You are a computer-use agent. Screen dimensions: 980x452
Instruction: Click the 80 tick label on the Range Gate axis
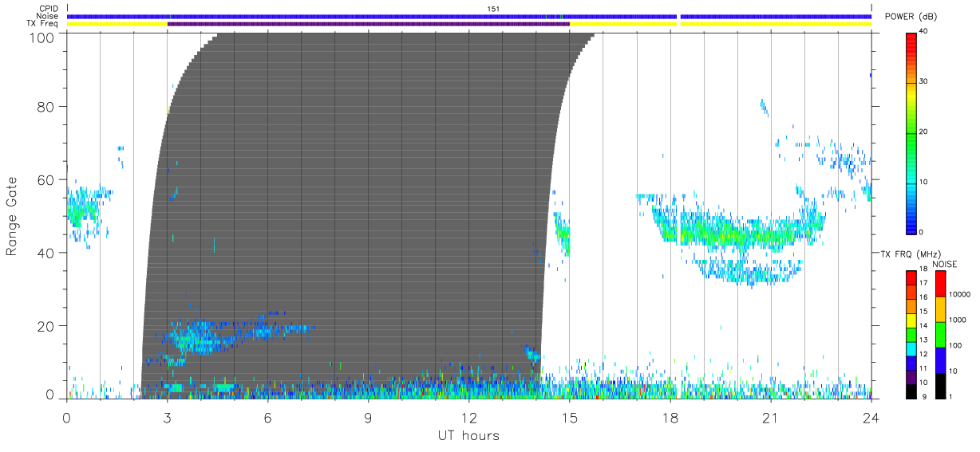(46, 106)
